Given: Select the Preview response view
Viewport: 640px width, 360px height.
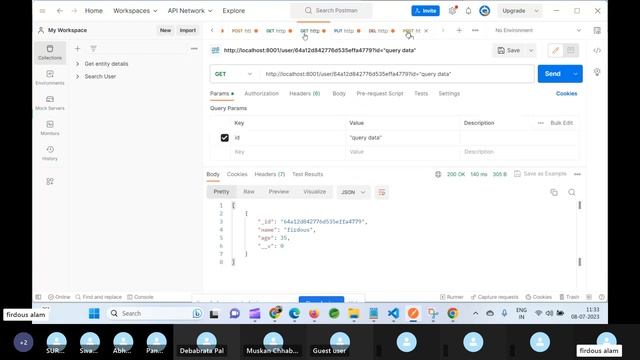Looking at the screenshot, I should tap(279, 192).
